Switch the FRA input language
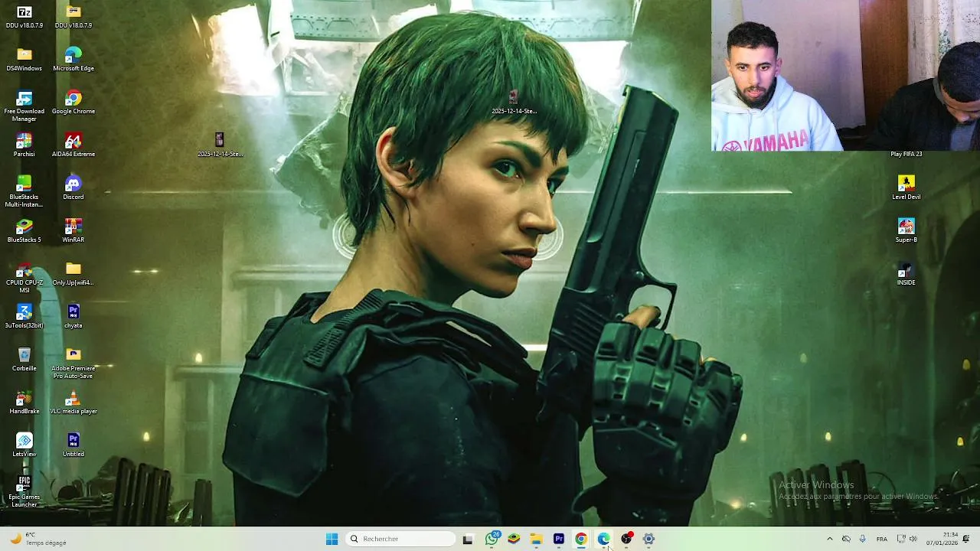The height and width of the screenshot is (551, 980). point(882,539)
